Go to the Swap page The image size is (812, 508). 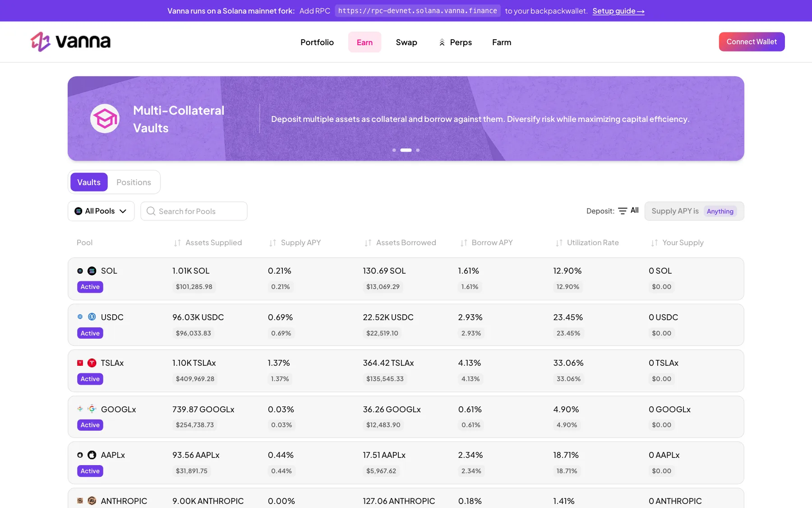[x=406, y=42]
